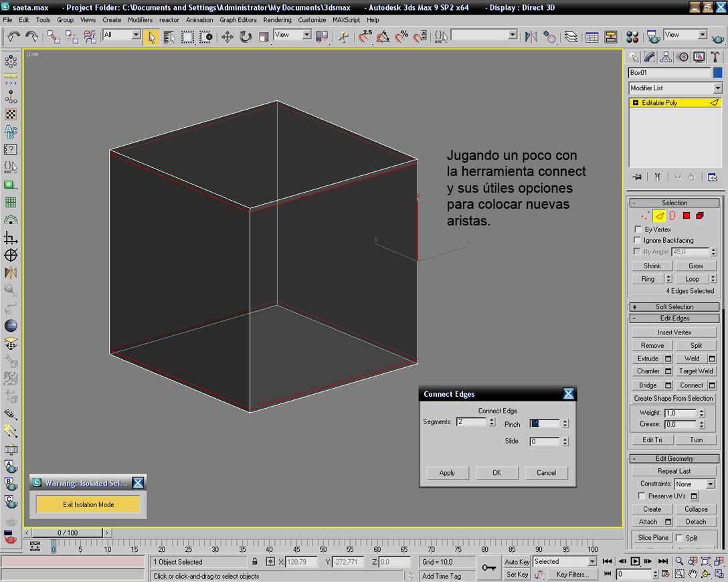This screenshot has width=728, height=582.
Task: Click the Box01 object color swatch
Action: coord(717,72)
